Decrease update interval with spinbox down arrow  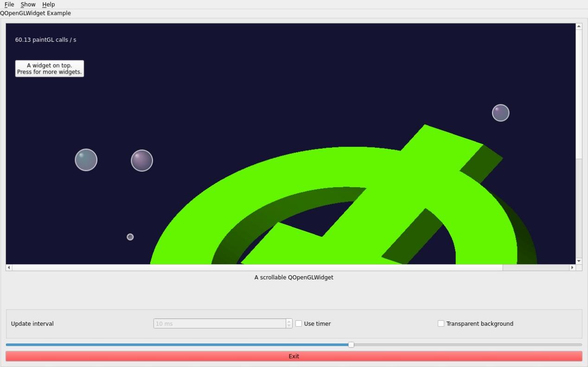pos(289,326)
